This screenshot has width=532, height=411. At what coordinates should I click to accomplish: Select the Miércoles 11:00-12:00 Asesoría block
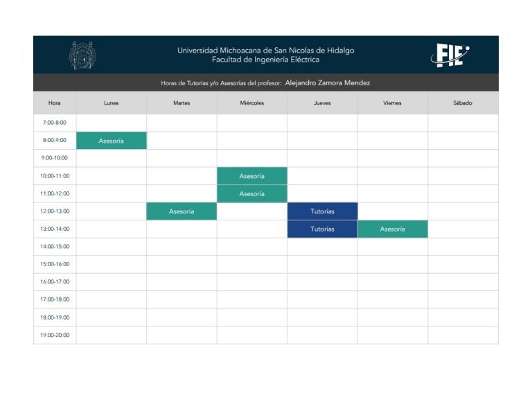pyautogui.click(x=251, y=193)
